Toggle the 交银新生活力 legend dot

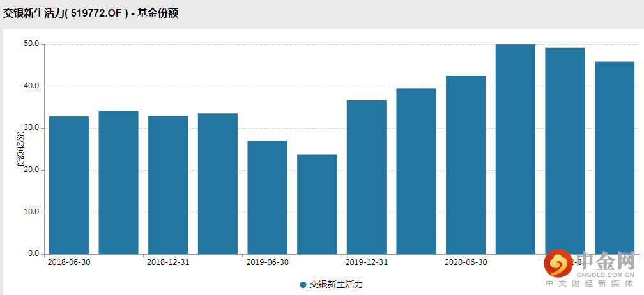pos(303,285)
